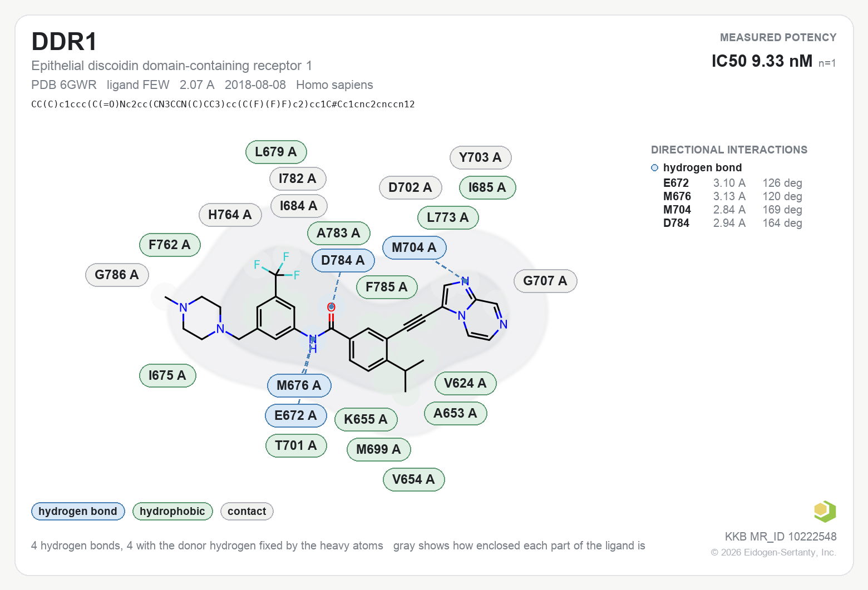Click the D784 row in interactions table
Screen dimensions: 868x590
pos(733,223)
